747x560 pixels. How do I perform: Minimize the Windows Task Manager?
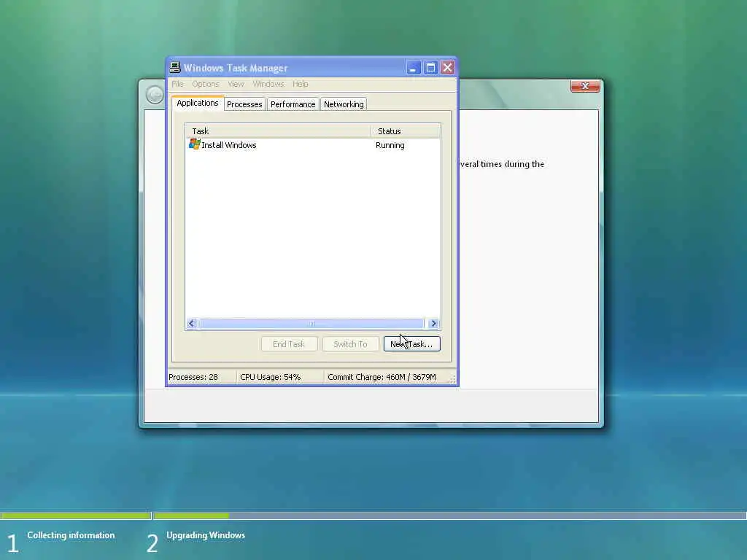[x=413, y=68]
